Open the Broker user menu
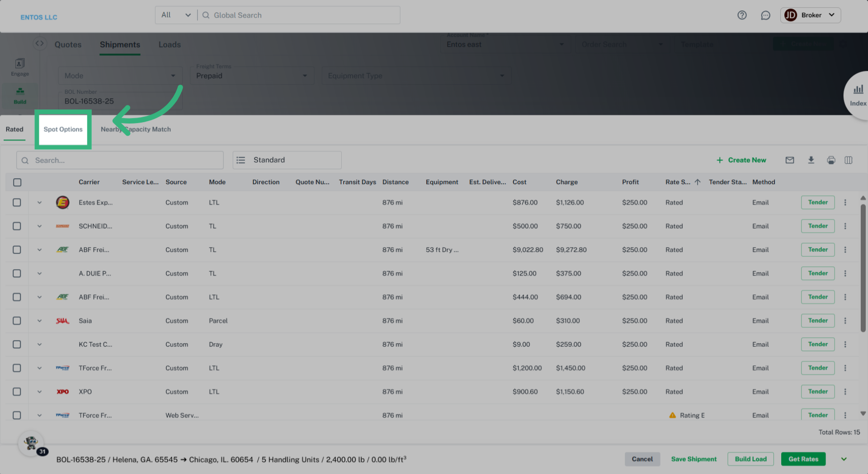The image size is (868, 474). click(x=810, y=15)
